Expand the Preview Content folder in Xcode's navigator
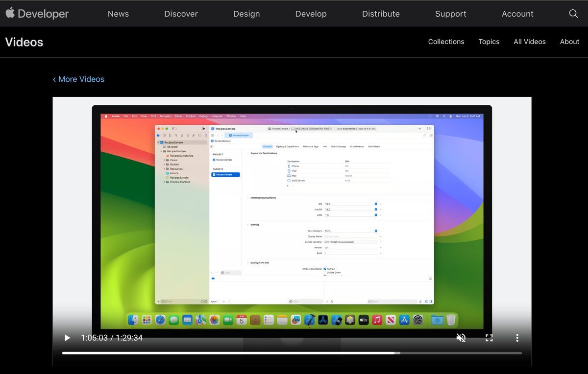Viewport: 588px width, 374px height. click(x=164, y=182)
